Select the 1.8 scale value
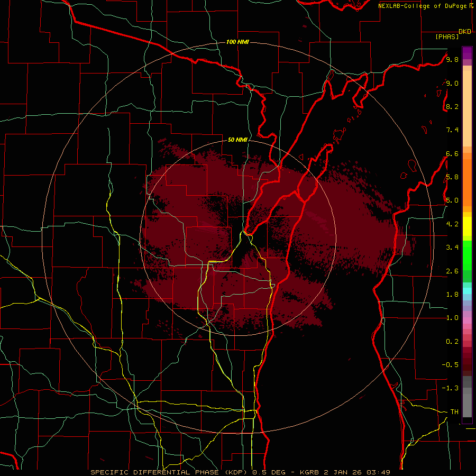The width and height of the screenshot is (476, 476). [x=452, y=295]
